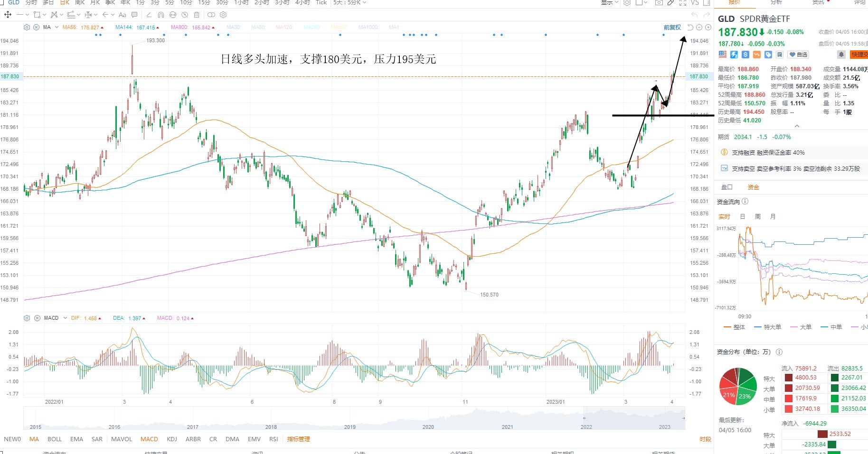This screenshot has width=868, height=454.
Task: Open 指标管理 indicator management
Action: click(x=299, y=439)
